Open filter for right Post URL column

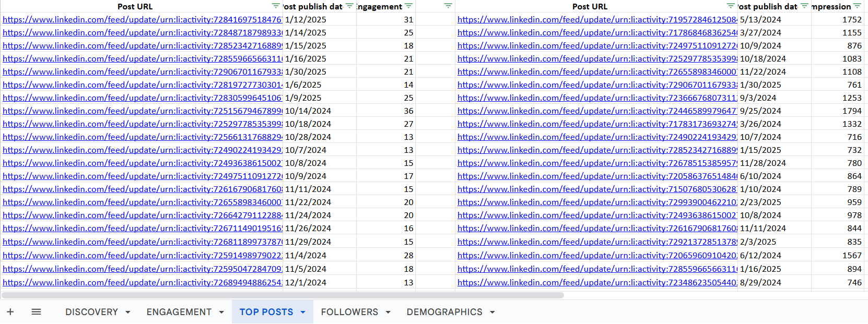point(731,6)
